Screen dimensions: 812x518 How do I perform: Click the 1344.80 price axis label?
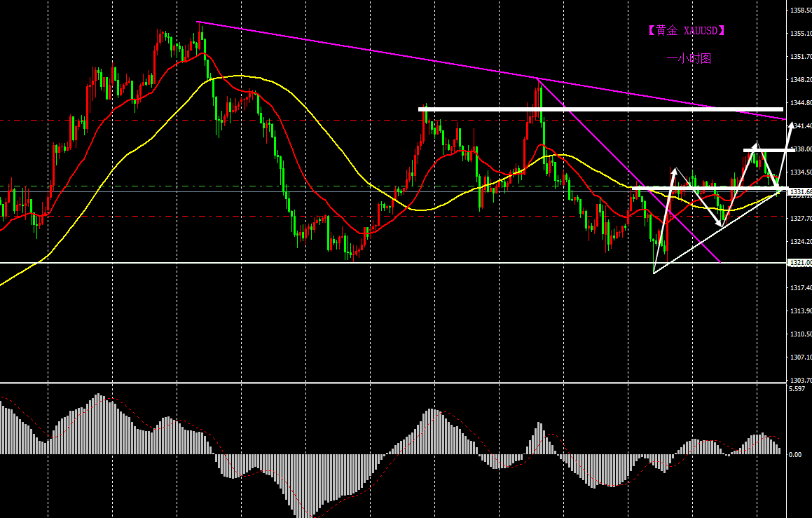click(x=801, y=102)
